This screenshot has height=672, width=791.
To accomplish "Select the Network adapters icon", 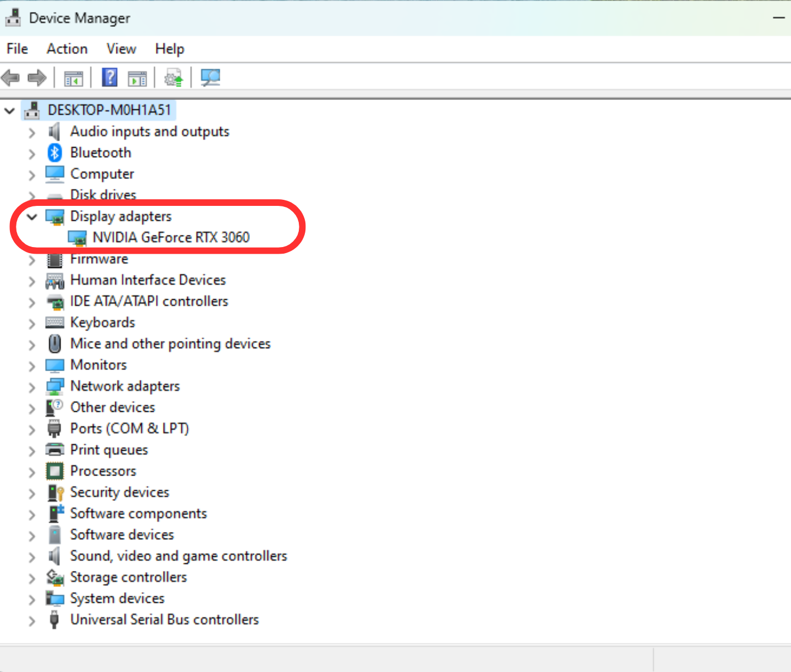I will pos(54,387).
